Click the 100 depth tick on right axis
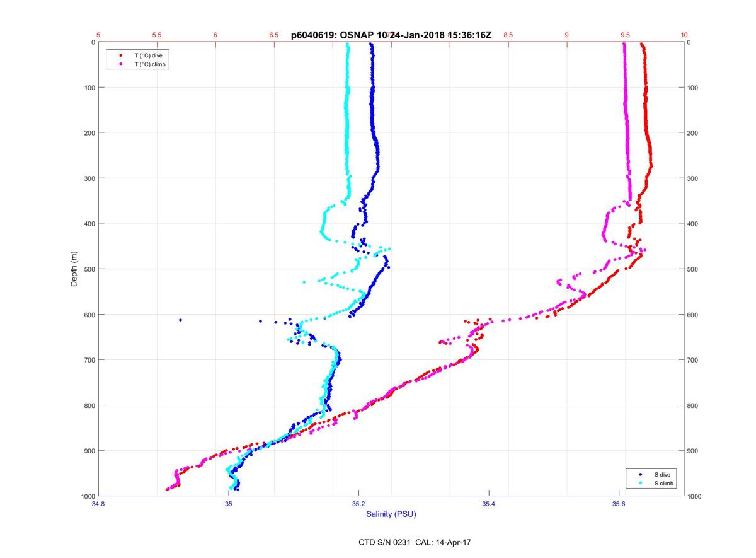Viewport: 756px width, 558px height. pos(694,88)
